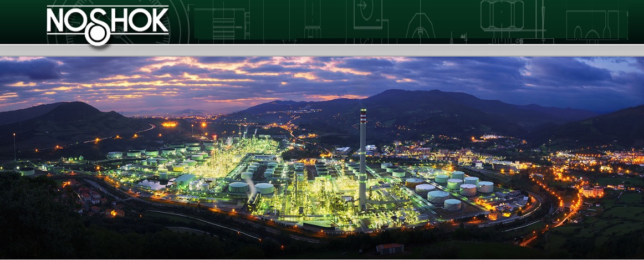Open the refinery night panorama image

[322, 158]
